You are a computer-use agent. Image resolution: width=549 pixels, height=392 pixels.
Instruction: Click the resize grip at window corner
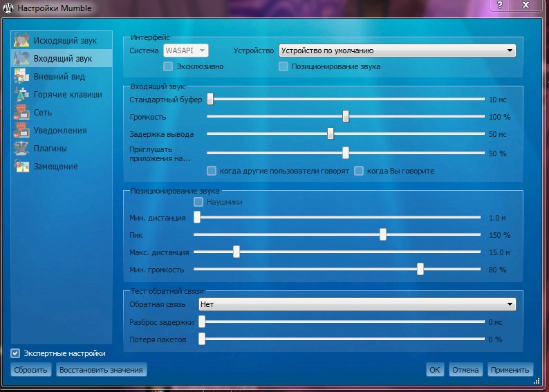[537, 381]
